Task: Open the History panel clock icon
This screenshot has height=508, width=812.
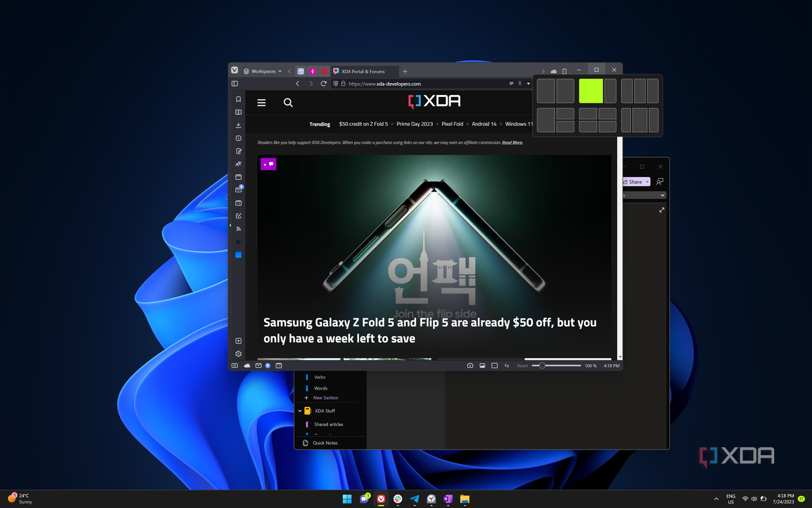Action: point(238,138)
